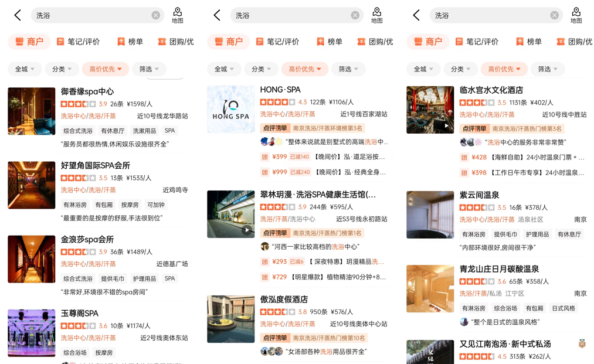Image resolution: width=594 pixels, height=364 pixels.
Task: Expand 筛选 filter above 临水宫水文化酒店
Action: coord(548,69)
